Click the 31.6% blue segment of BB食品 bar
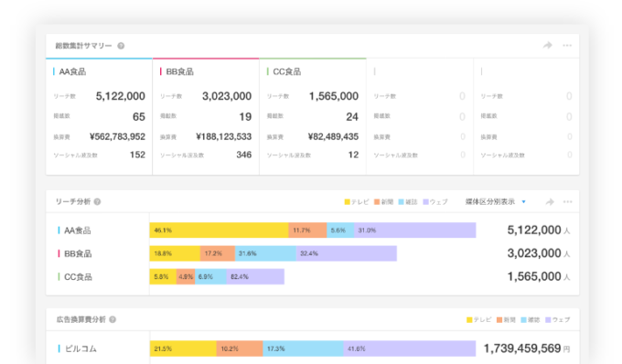This screenshot has height=364, width=622. pyautogui.click(x=266, y=253)
